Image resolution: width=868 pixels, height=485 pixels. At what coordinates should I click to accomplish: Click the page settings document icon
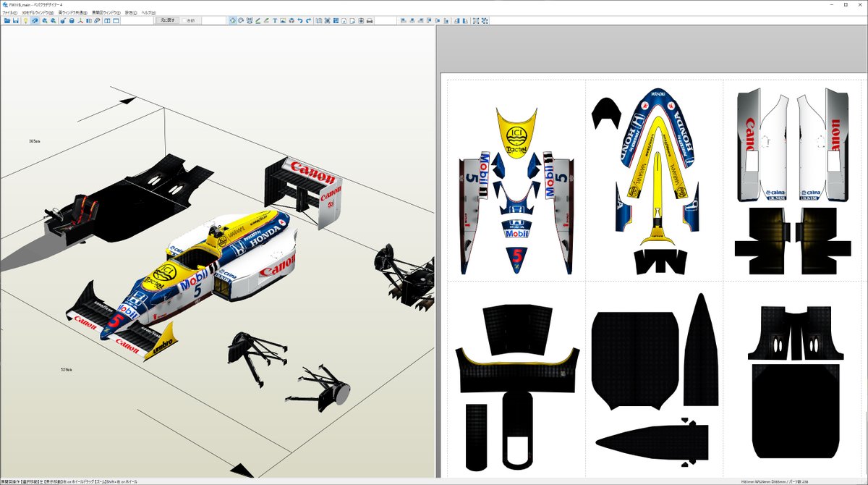(344, 21)
